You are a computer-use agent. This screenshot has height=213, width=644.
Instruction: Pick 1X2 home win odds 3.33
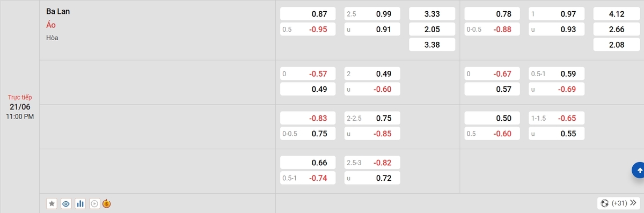[x=432, y=14]
